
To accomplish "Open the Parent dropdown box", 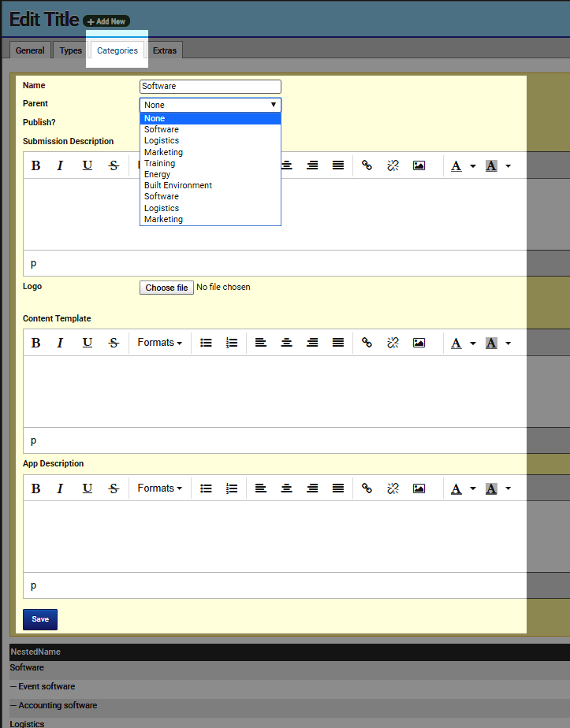I will 210,105.
